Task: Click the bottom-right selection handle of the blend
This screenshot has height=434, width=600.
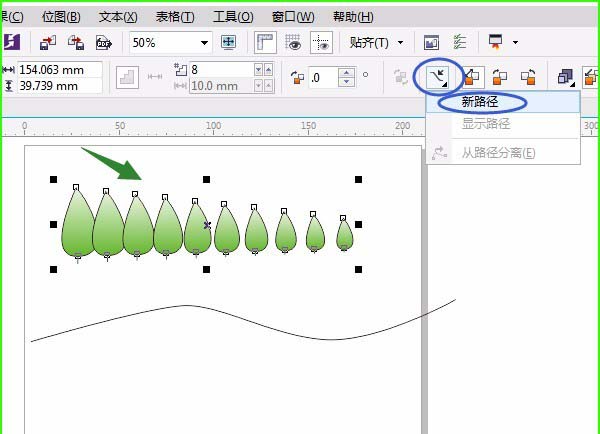Action: pyautogui.click(x=359, y=269)
